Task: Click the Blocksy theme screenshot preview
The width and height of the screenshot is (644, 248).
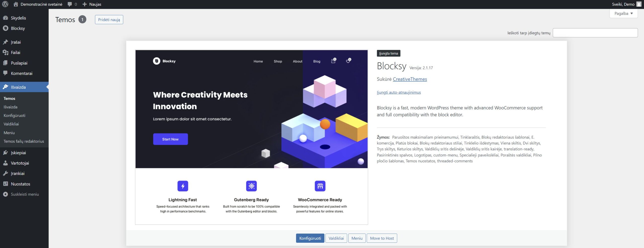Action: point(251,137)
